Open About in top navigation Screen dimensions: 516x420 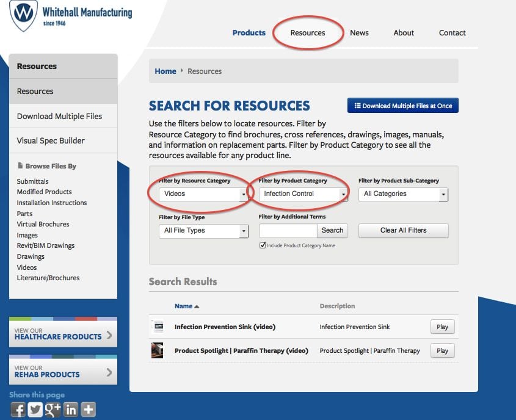[404, 33]
